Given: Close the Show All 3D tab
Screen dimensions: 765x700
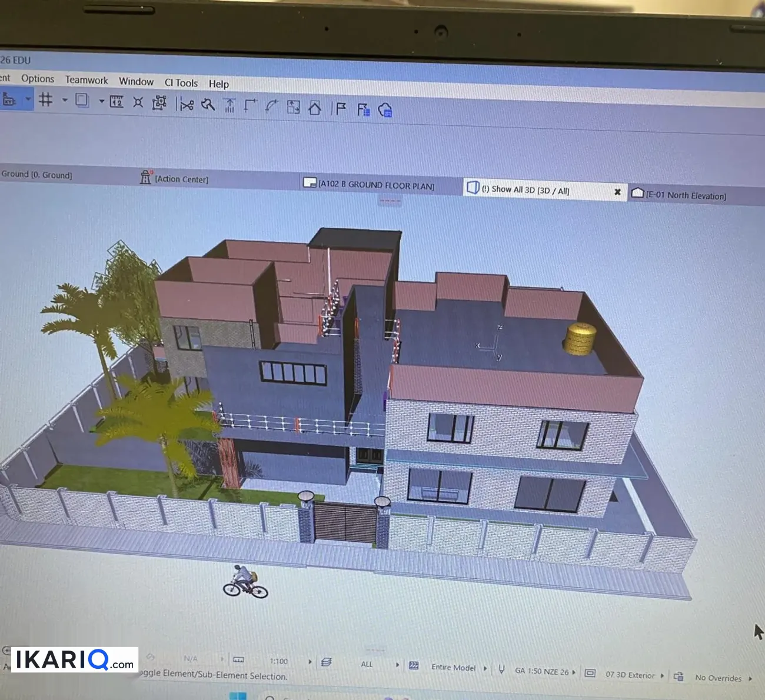Looking at the screenshot, I should [617, 192].
